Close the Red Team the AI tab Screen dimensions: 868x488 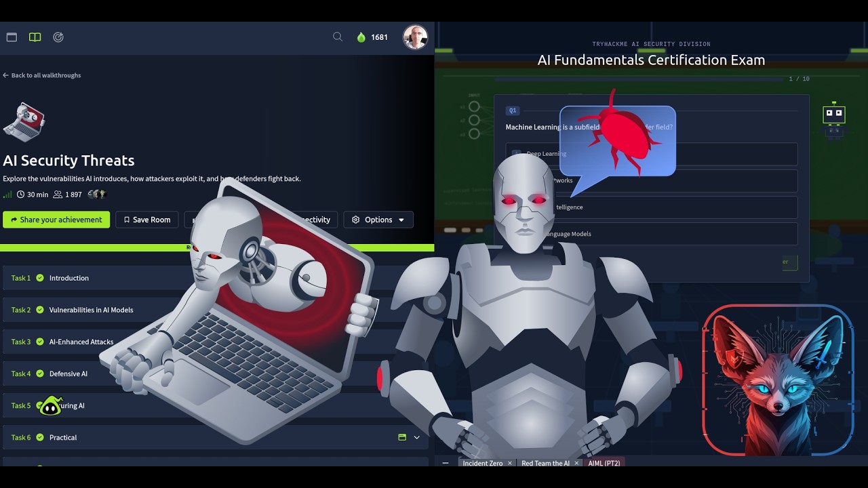pyautogui.click(x=576, y=464)
